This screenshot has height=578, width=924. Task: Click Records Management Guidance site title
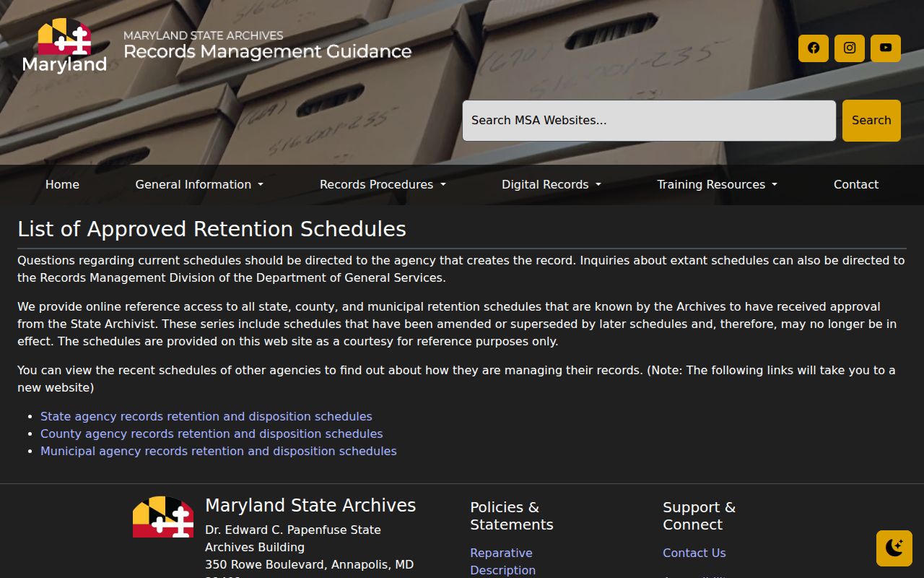(267, 52)
